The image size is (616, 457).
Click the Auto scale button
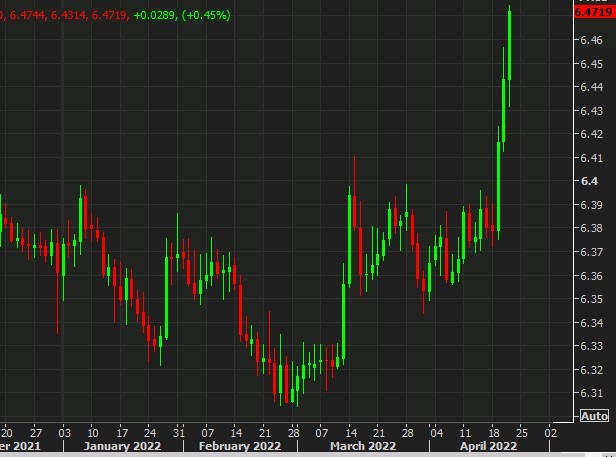click(x=594, y=416)
